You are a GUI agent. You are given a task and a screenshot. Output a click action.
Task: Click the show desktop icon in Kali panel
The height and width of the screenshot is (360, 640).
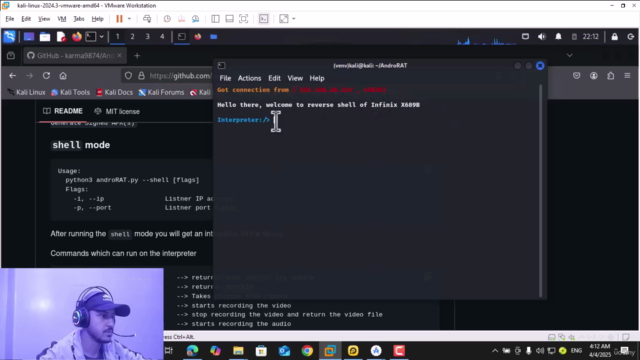pos(29,37)
